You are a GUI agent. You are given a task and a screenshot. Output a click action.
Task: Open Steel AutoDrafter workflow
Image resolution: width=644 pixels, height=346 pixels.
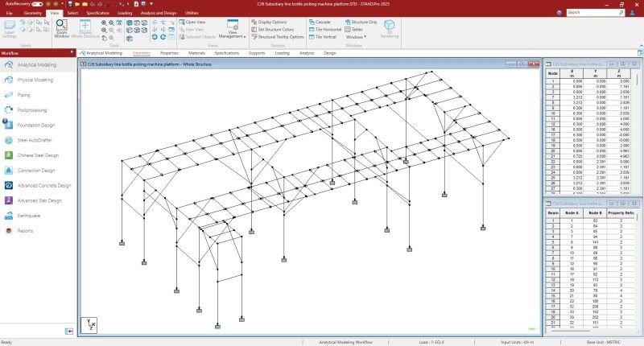(38, 140)
